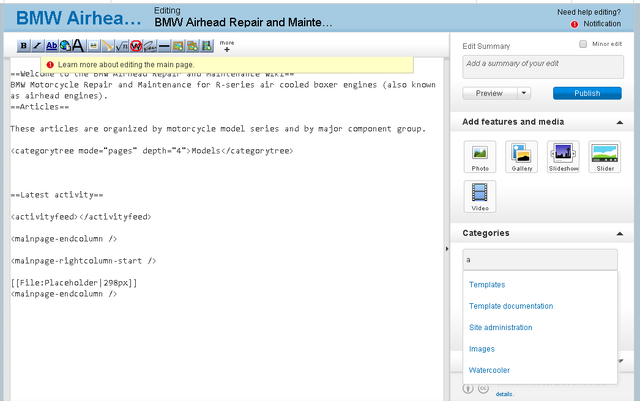Preview the page edit
The width and height of the screenshot is (640, 401).
pyautogui.click(x=489, y=93)
